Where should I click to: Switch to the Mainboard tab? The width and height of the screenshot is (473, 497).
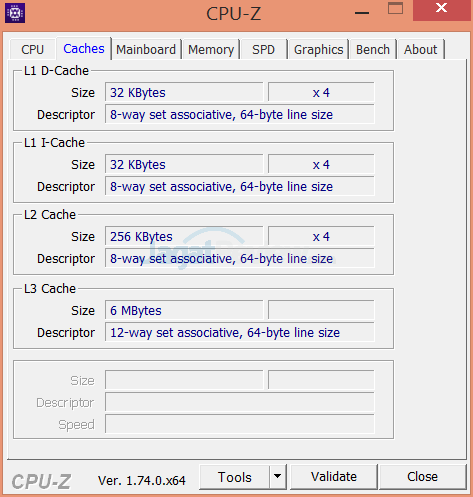coord(146,50)
